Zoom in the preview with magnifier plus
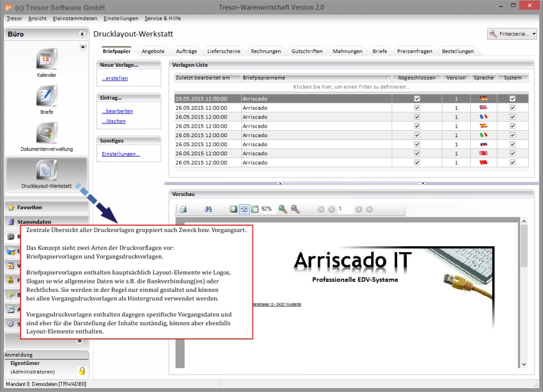 283,209
